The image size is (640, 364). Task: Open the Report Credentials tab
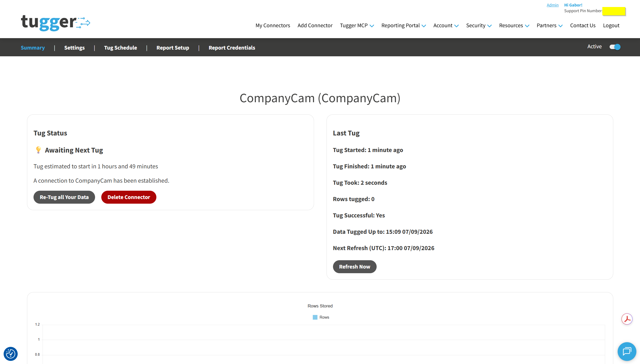pyautogui.click(x=232, y=48)
